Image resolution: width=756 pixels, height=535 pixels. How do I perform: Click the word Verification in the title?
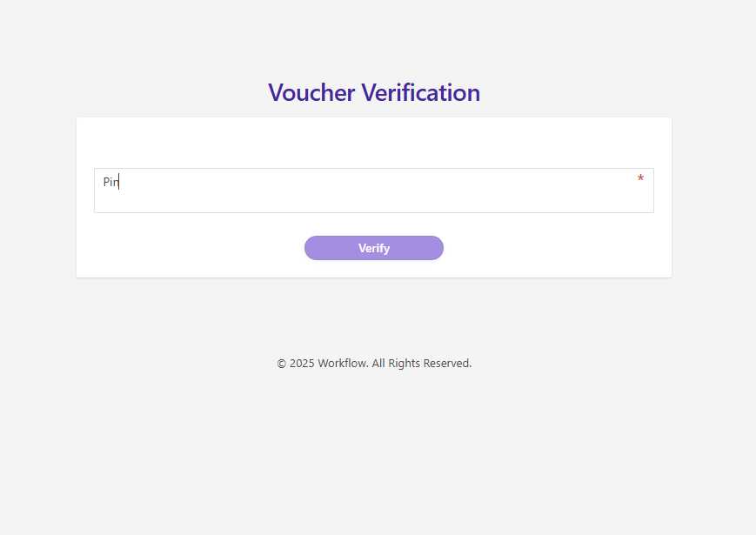(x=420, y=92)
